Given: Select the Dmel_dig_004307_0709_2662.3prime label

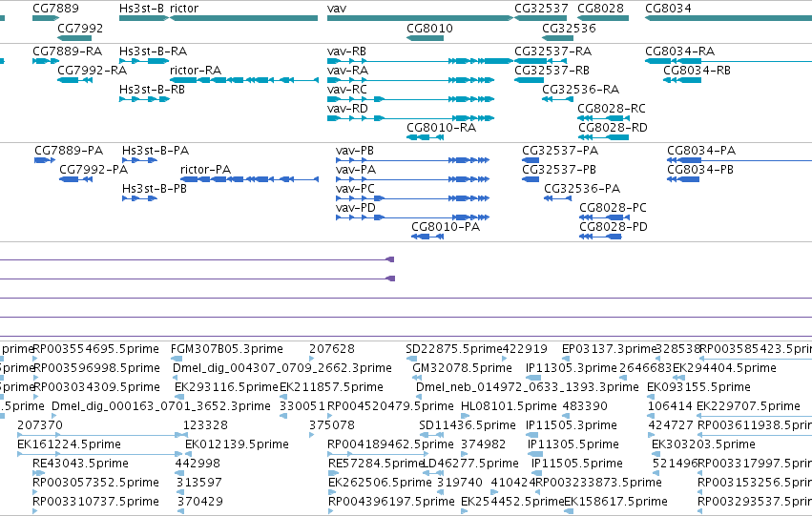Looking at the screenshot, I should pos(282,368).
